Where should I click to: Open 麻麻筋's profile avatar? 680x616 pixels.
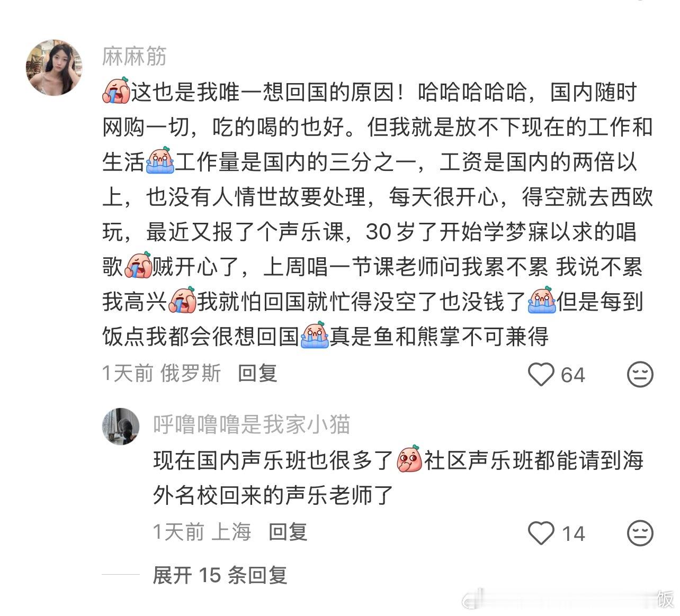tap(54, 67)
